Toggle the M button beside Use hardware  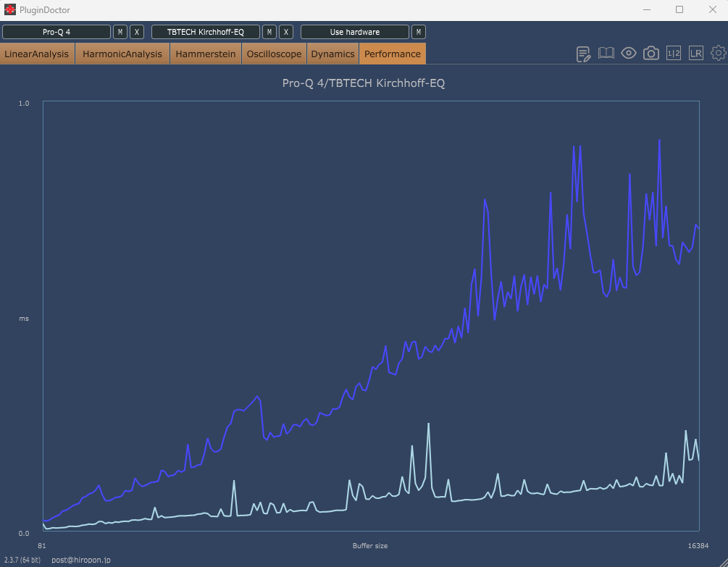pyautogui.click(x=418, y=32)
